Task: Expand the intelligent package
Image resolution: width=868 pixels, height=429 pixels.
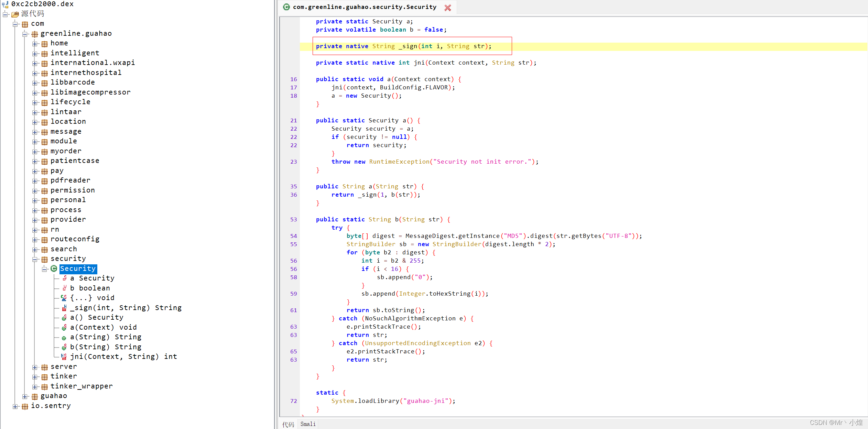Action: [35, 54]
